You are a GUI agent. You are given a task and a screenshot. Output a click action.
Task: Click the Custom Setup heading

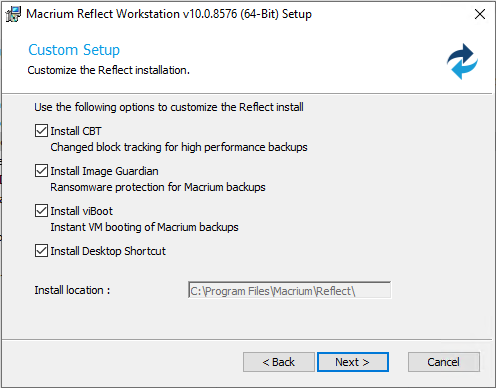[74, 50]
